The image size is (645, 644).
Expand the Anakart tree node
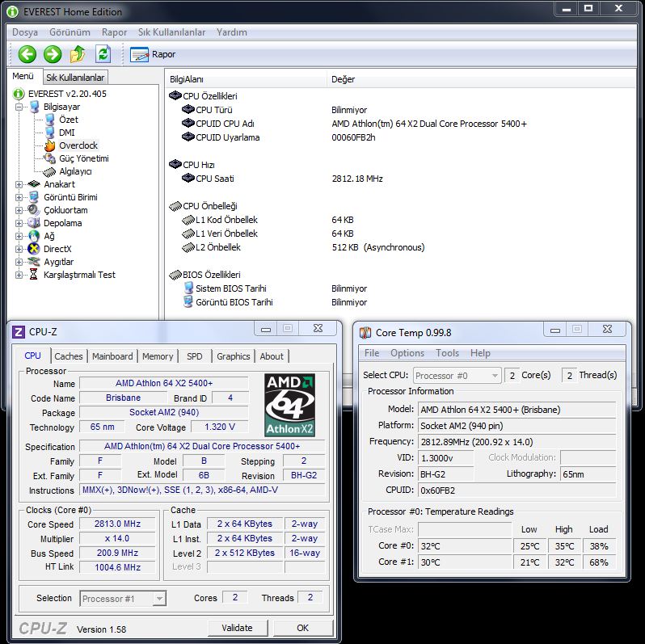pyautogui.click(x=19, y=184)
